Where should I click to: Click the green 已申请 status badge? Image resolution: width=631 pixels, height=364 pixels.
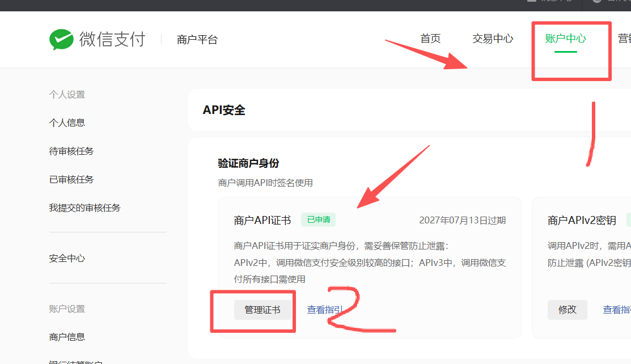pos(319,220)
